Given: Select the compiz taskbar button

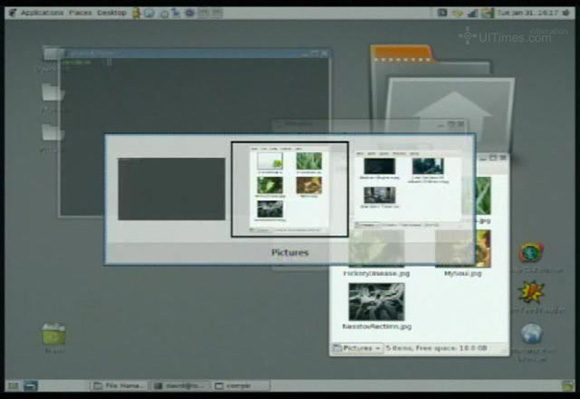Looking at the screenshot, I should coord(242,386).
